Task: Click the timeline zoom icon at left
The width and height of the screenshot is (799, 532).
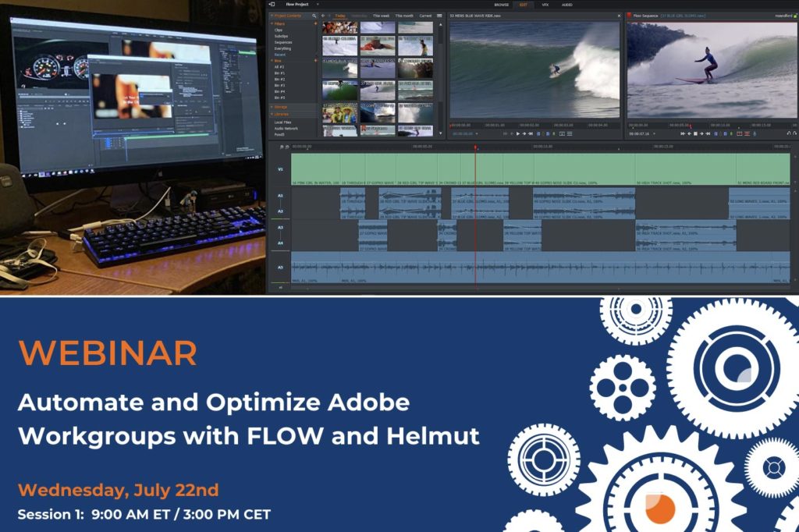Action: pos(281,147)
